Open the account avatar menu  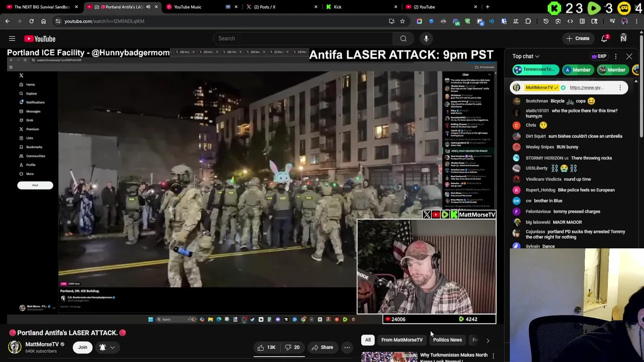[x=623, y=38]
